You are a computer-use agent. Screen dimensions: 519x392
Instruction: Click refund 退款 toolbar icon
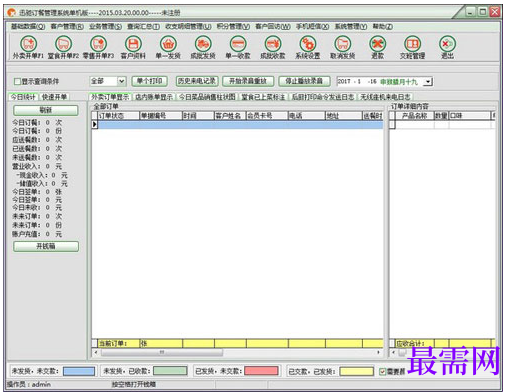tap(377, 44)
